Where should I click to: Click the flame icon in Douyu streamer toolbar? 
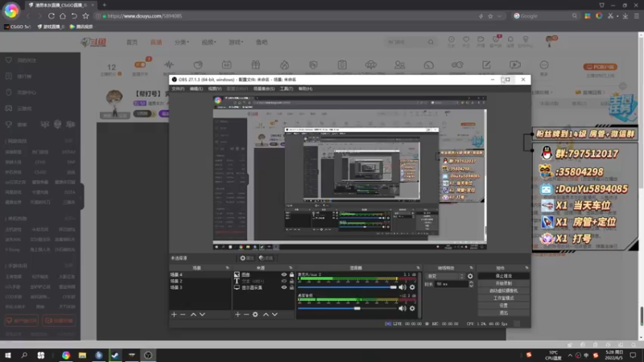click(x=284, y=65)
